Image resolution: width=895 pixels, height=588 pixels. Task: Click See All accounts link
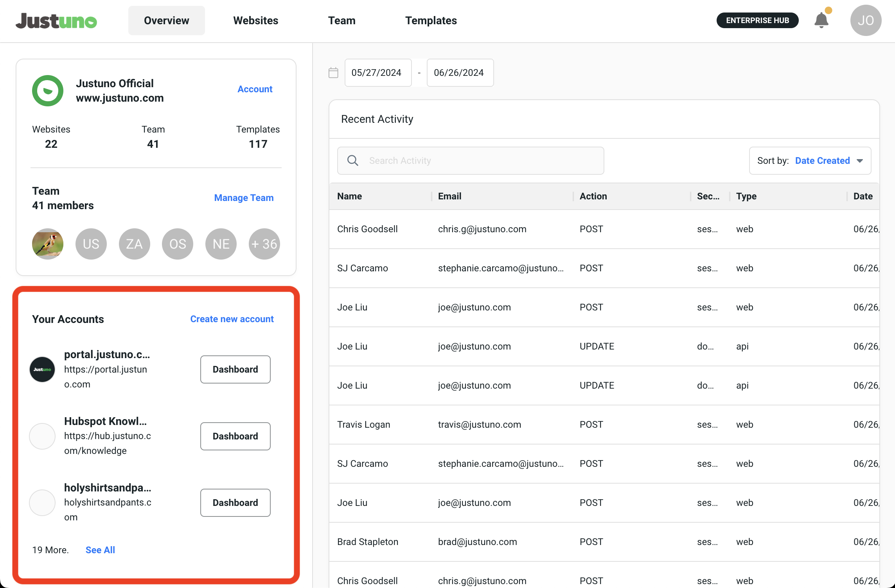(x=100, y=550)
